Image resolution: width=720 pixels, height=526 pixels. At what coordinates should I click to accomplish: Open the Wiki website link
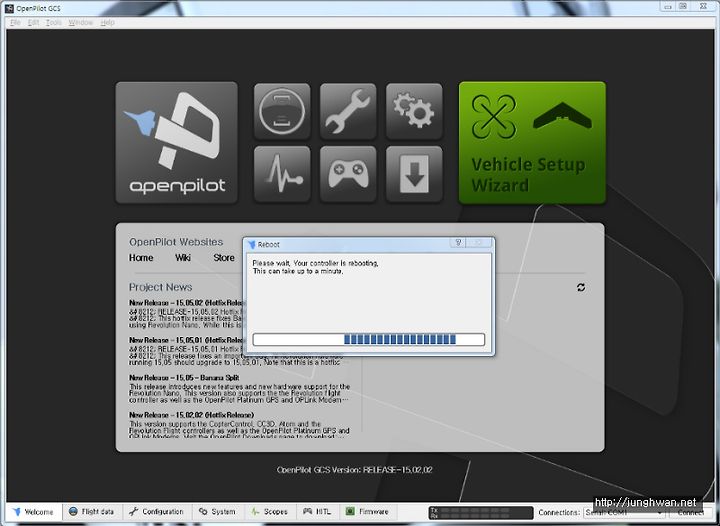[x=183, y=257]
